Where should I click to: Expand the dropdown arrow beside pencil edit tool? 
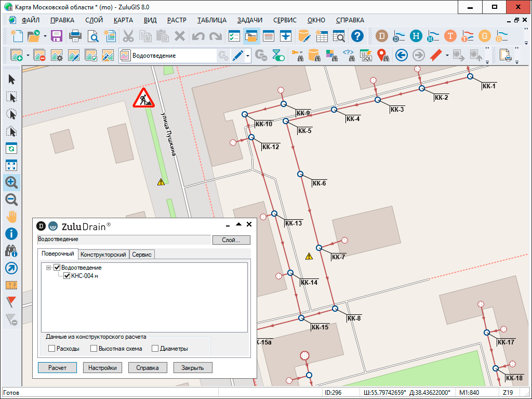(248, 56)
